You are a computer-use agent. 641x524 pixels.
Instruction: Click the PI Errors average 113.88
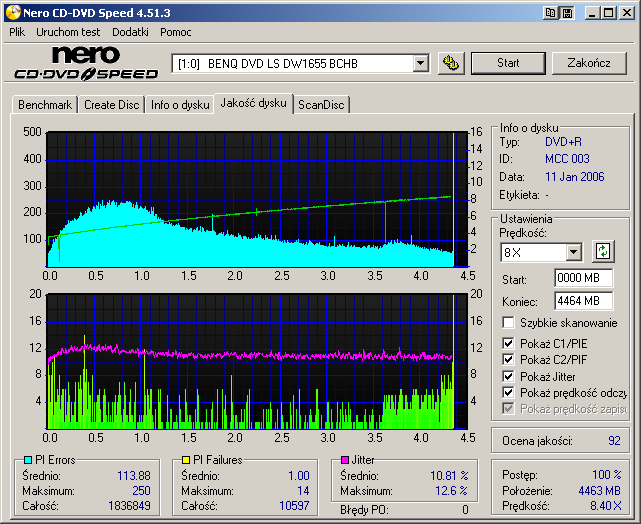tap(134, 476)
